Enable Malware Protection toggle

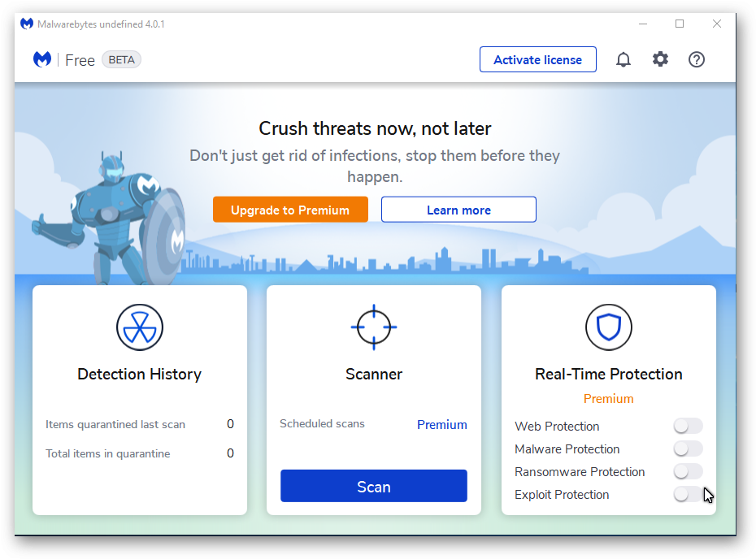point(688,448)
